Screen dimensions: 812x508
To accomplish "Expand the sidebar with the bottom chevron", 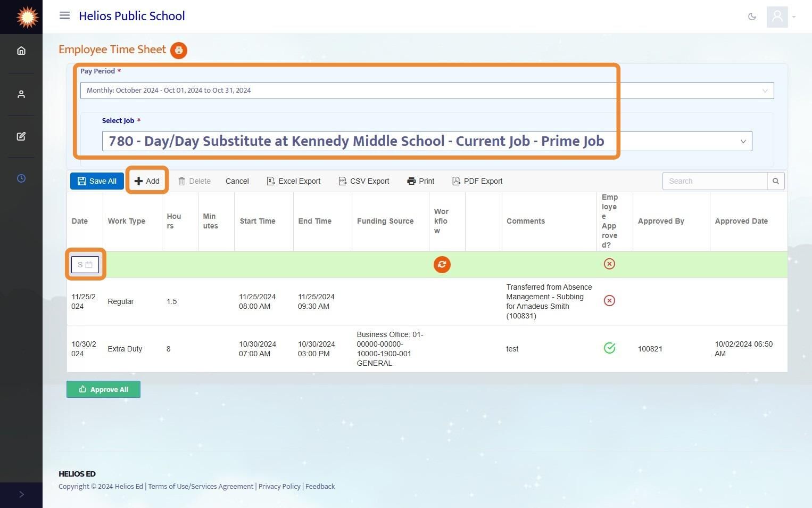I will pos(21,495).
